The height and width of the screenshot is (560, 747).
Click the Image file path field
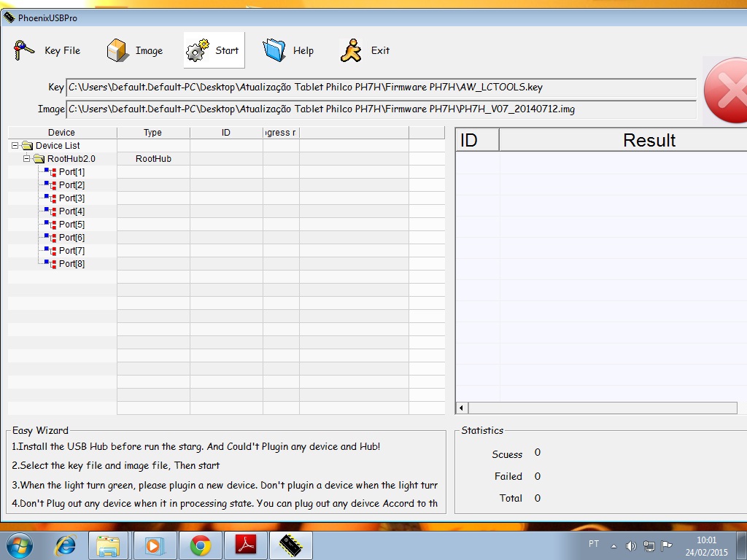[x=381, y=109]
